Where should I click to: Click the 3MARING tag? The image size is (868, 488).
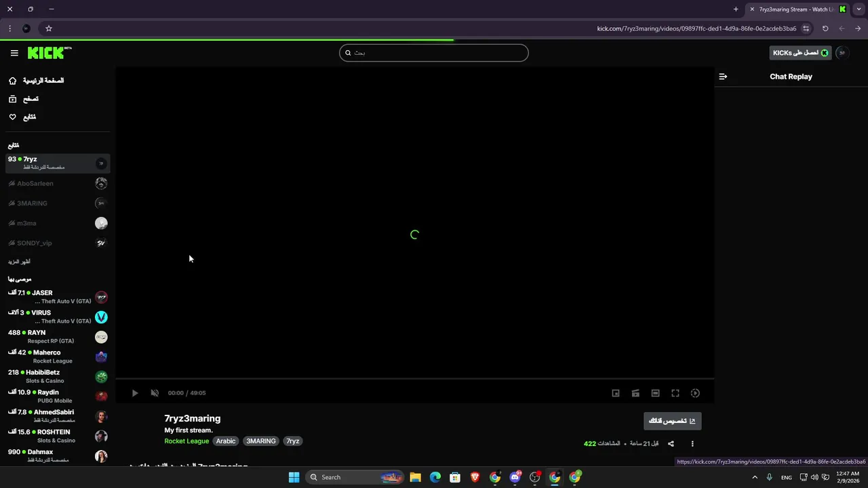pyautogui.click(x=261, y=441)
